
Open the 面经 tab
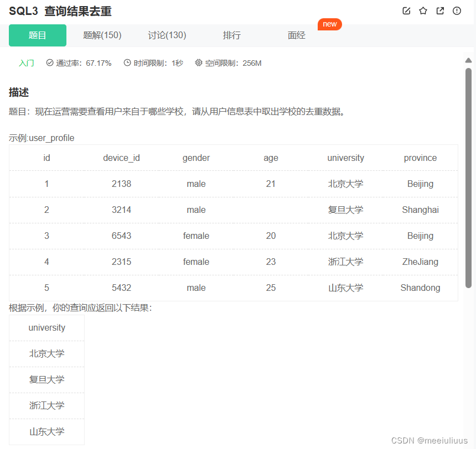click(x=297, y=35)
